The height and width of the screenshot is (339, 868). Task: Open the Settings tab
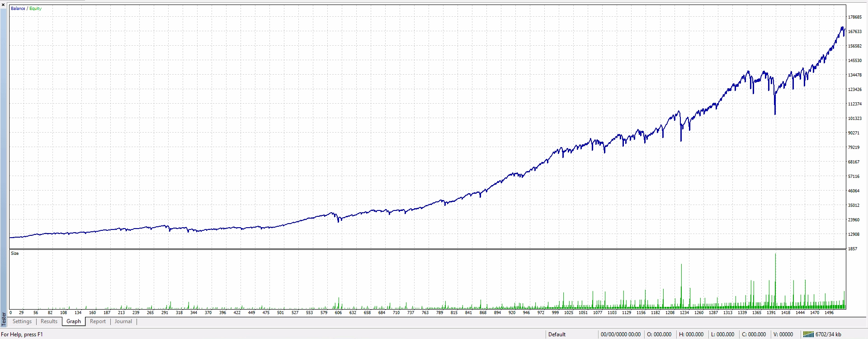point(22,321)
